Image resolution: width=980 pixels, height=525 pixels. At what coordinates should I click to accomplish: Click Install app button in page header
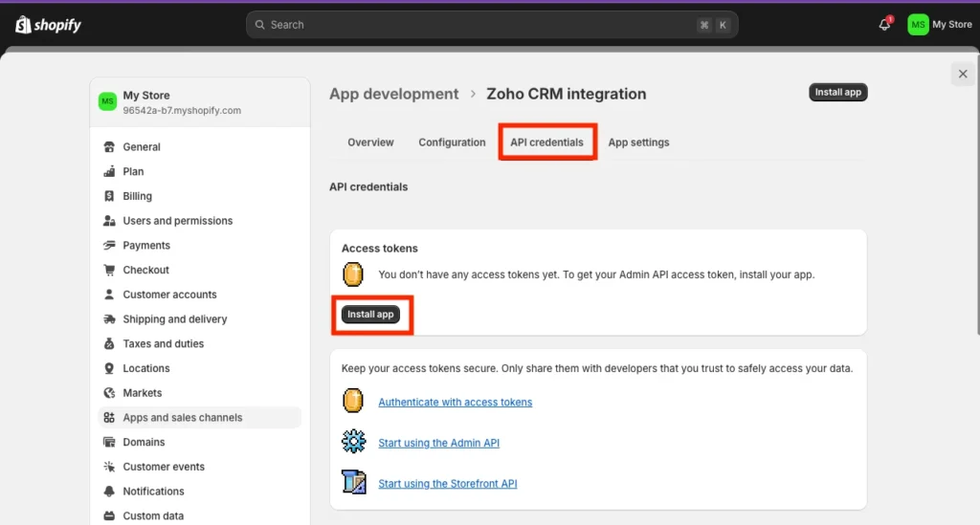838,93
